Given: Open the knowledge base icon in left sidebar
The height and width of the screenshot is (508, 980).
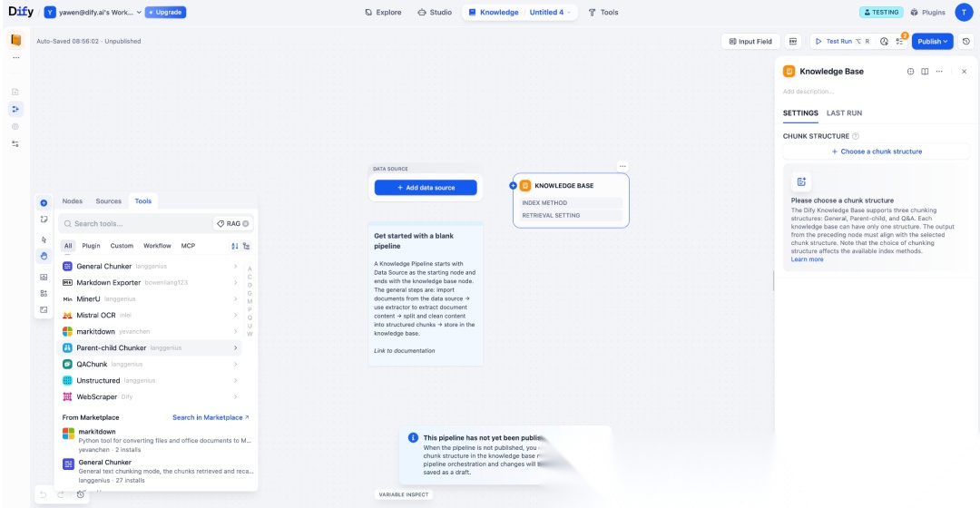Looking at the screenshot, I should coord(16,40).
